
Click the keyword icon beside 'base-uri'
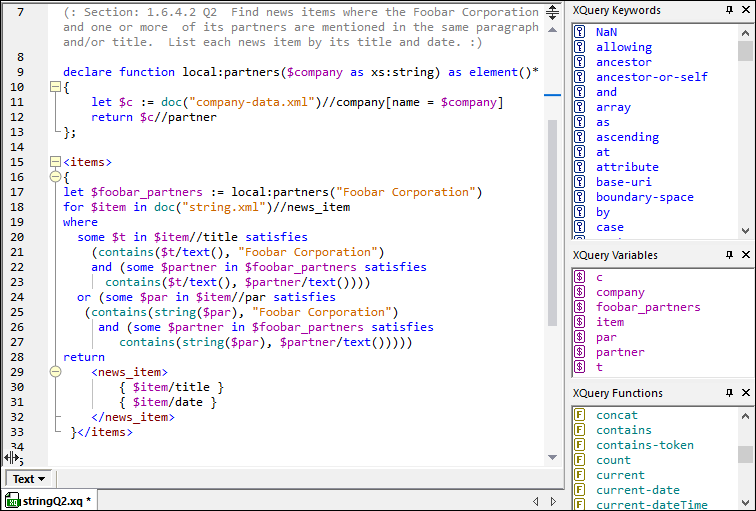(x=579, y=182)
